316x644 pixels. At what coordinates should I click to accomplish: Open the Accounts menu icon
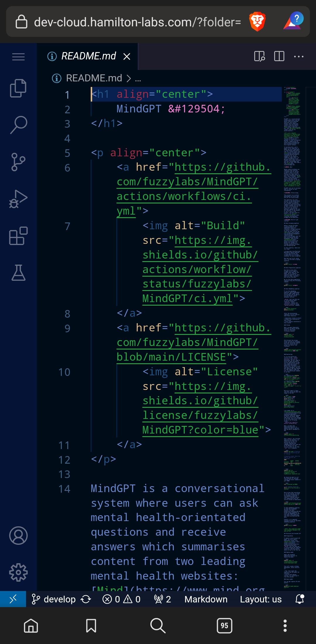pyautogui.click(x=18, y=535)
